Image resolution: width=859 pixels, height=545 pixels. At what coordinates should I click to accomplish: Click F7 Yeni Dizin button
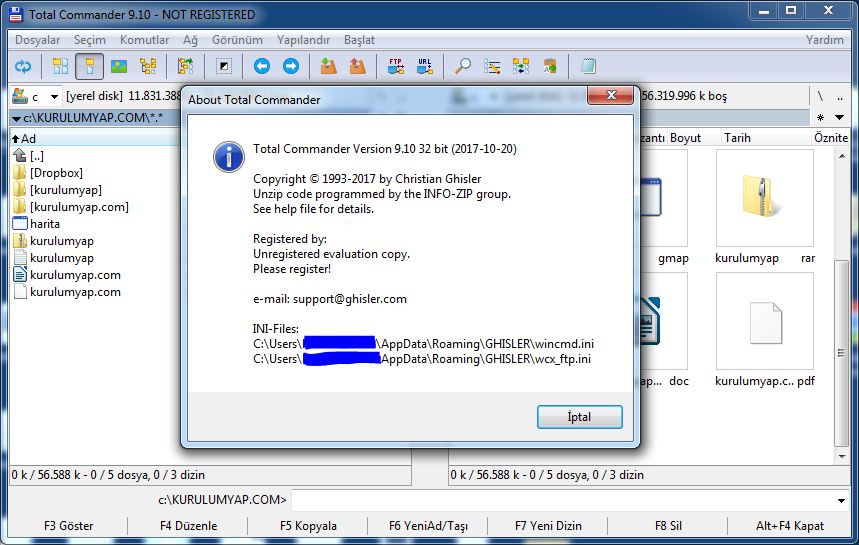(548, 526)
